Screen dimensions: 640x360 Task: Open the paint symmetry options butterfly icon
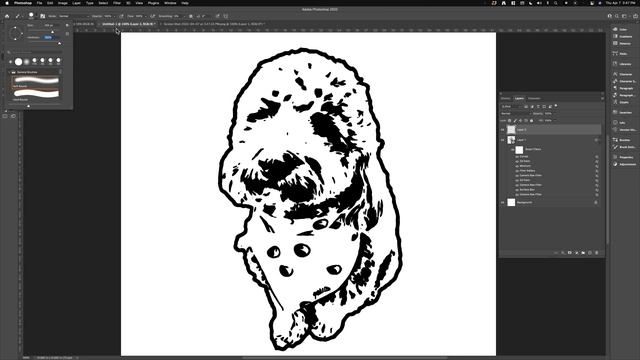pos(226,16)
